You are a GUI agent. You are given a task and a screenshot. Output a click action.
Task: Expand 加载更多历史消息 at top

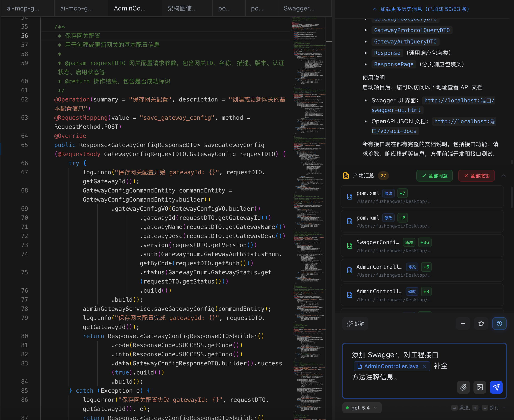pyautogui.click(x=422, y=9)
